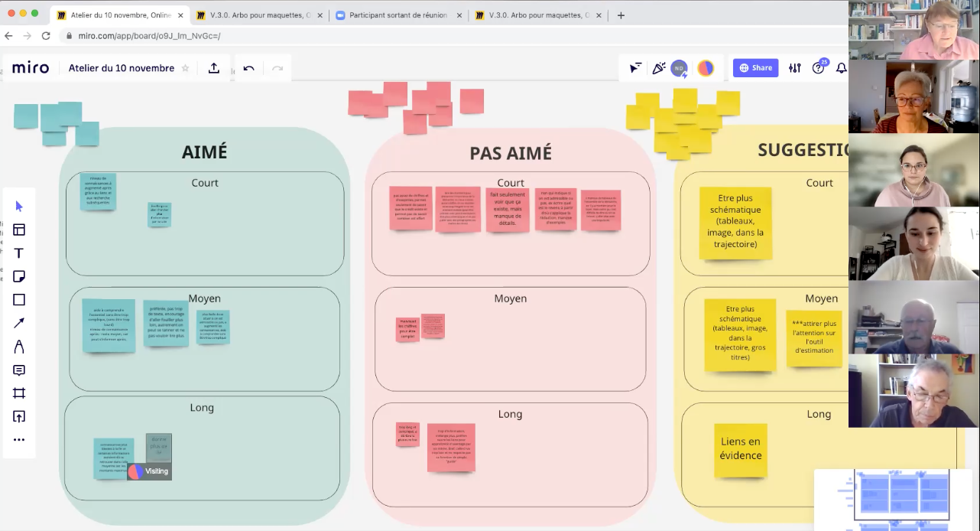Screen dimensions: 980x531
Task: Open the Templates tool in left toolbar
Action: [x=19, y=230]
